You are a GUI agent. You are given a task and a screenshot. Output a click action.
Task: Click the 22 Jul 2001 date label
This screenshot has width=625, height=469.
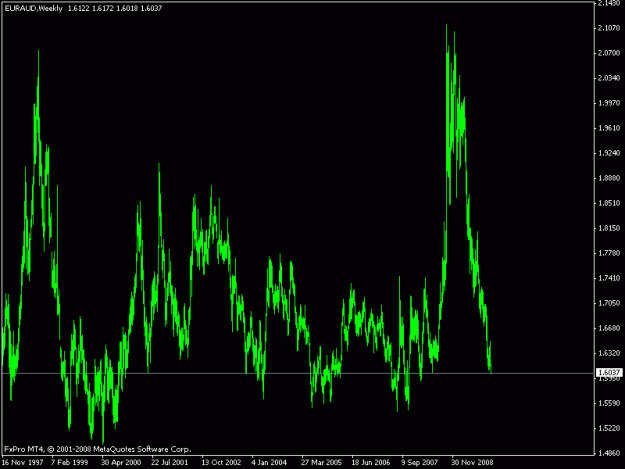point(169,462)
